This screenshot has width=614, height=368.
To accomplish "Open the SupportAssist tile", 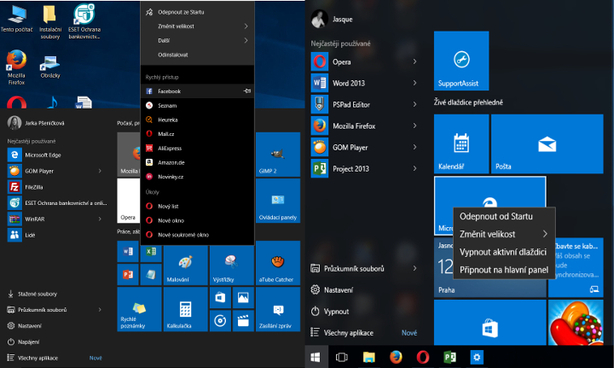I will click(461, 61).
